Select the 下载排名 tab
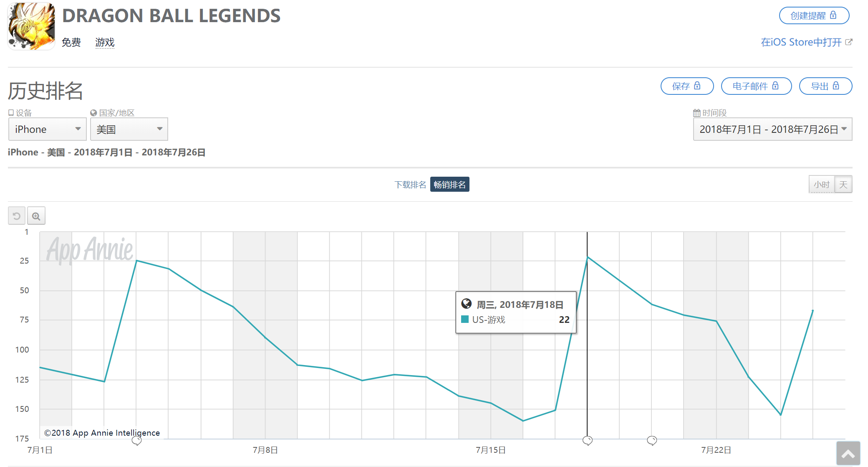868x467 pixels. coord(410,185)
